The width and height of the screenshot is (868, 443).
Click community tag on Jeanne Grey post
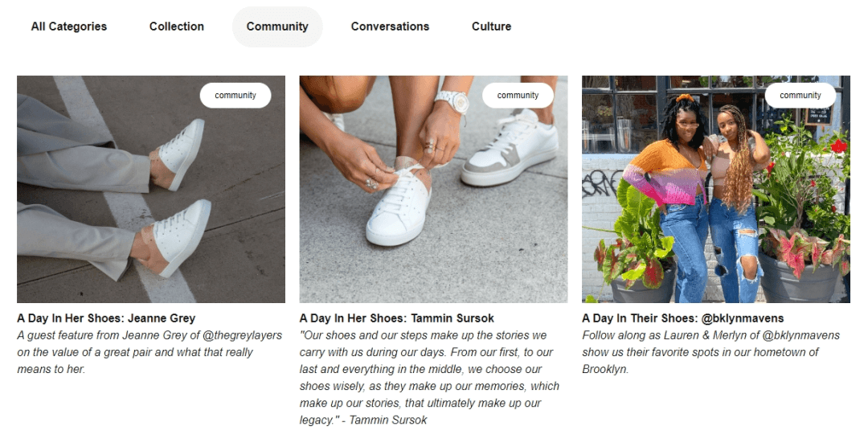[x=235, y=95]
